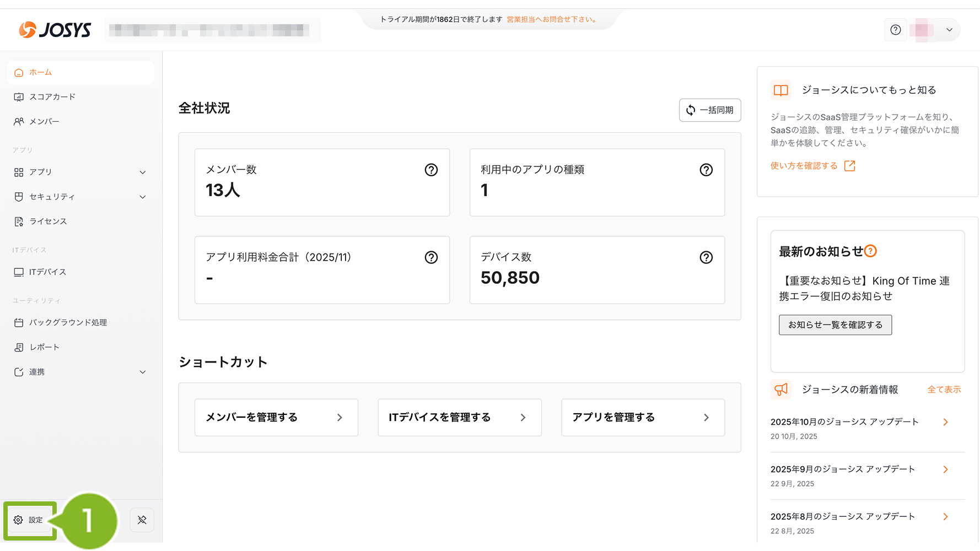Screen dimensions: 980x551
Task: Toggle the sidebar pin icon
Action: (x=142, y=520)
